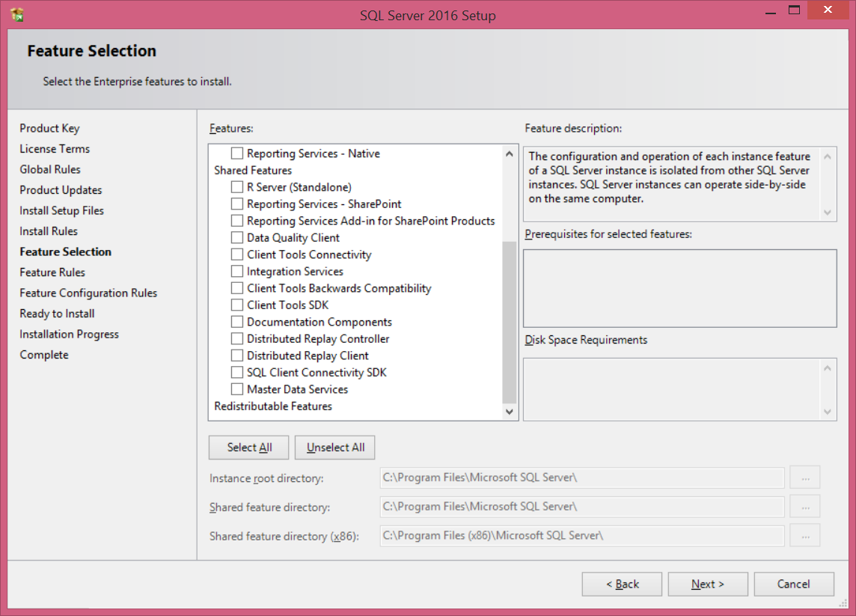Proceed with the Next button
This screenshot has height=616, width=856.
click(x=708, y=585)
